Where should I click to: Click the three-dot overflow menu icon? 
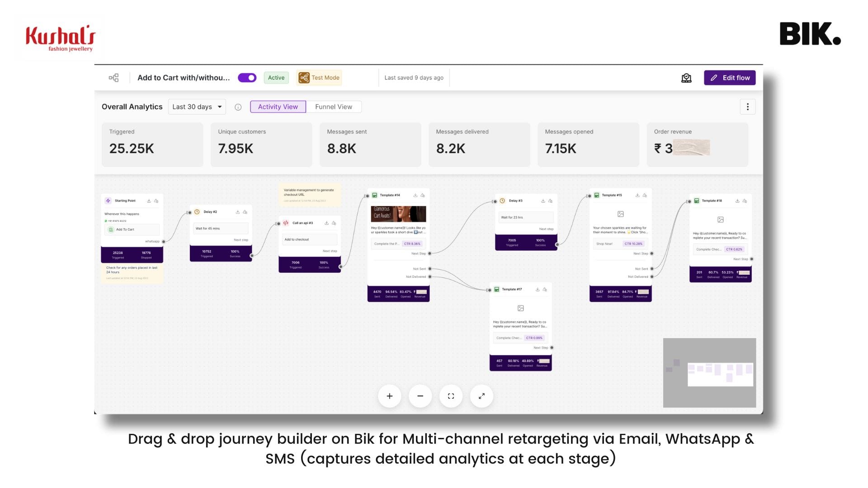tap(748, 107)
